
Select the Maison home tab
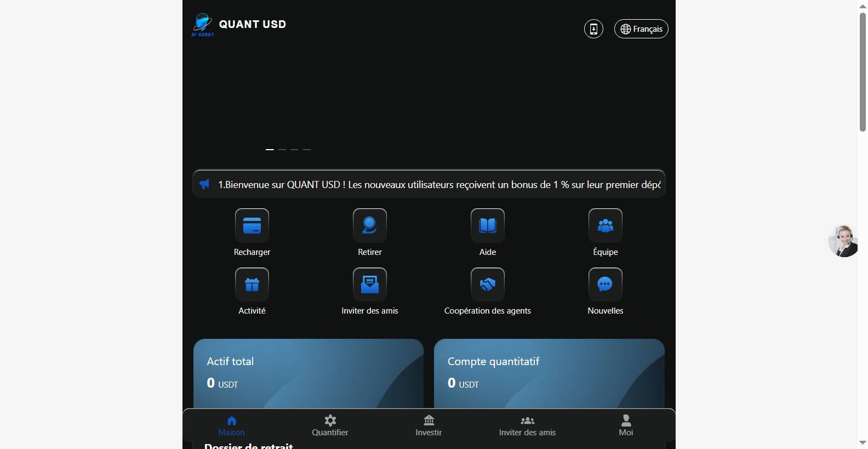point(232,425)
